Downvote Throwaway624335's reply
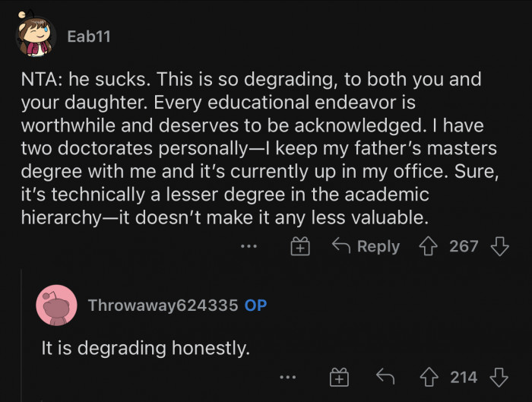 click(x=499, y=377)
